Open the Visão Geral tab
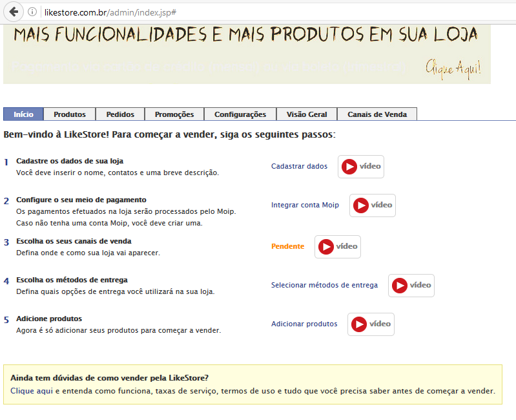 click(307, 114)
